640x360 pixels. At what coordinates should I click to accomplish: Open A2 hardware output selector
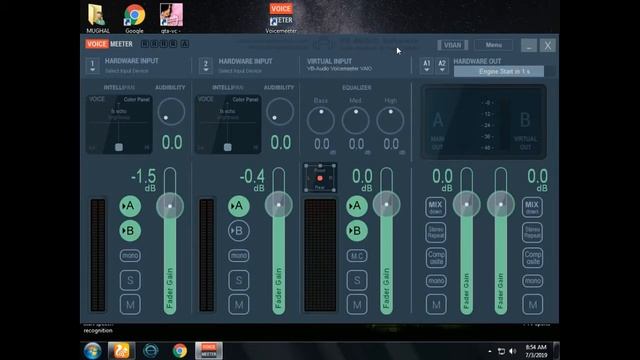(x=442, y=66)
